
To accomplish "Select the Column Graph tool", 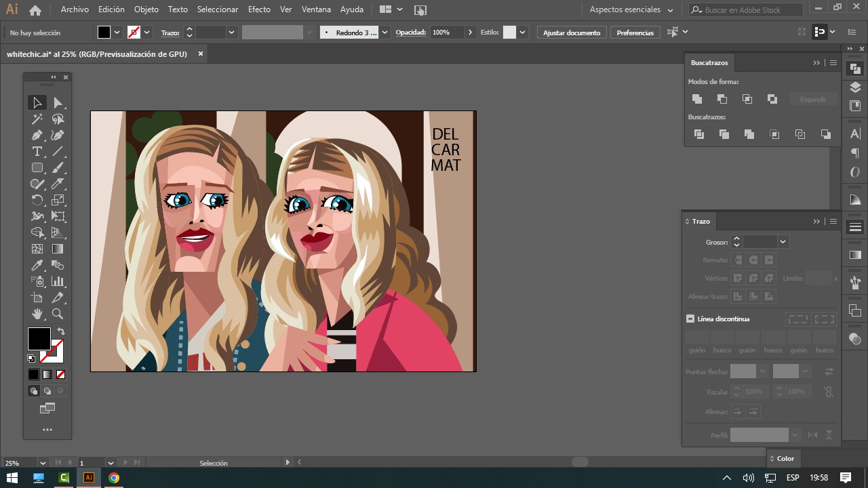I will (x=58, y=281).
